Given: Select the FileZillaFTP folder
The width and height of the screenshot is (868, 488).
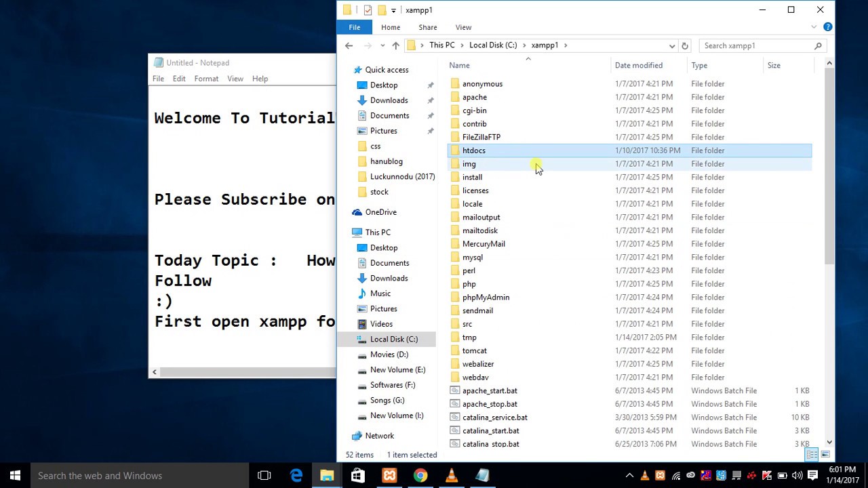Looking at the screenshot, I should [x=481, y=137].
